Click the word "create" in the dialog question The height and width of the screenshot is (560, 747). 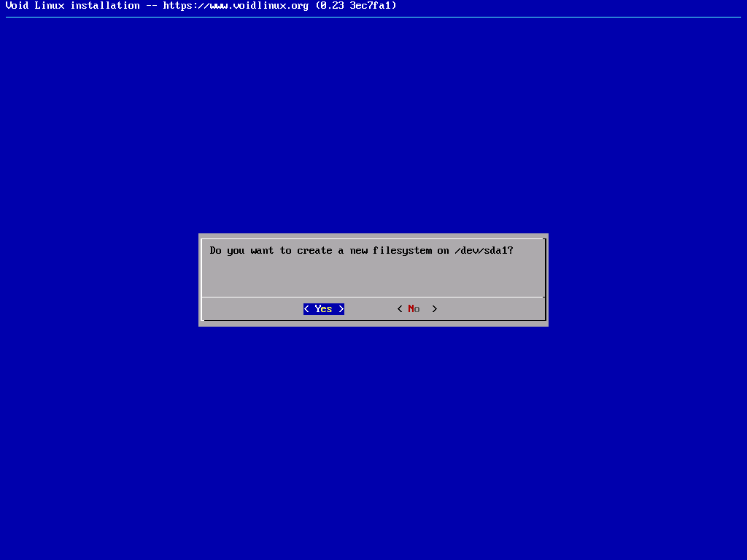tap(314, 251)
